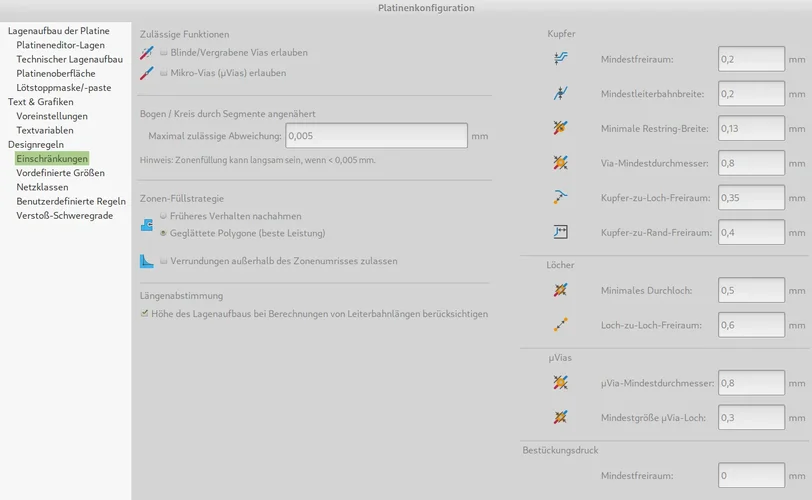Go to Netzklassen page

tap(42, 187)
